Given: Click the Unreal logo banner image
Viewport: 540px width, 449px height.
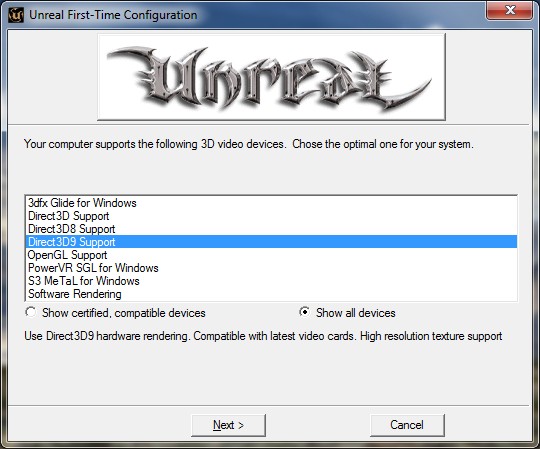Looking at the screenshot, I should (x=271, y=77).
